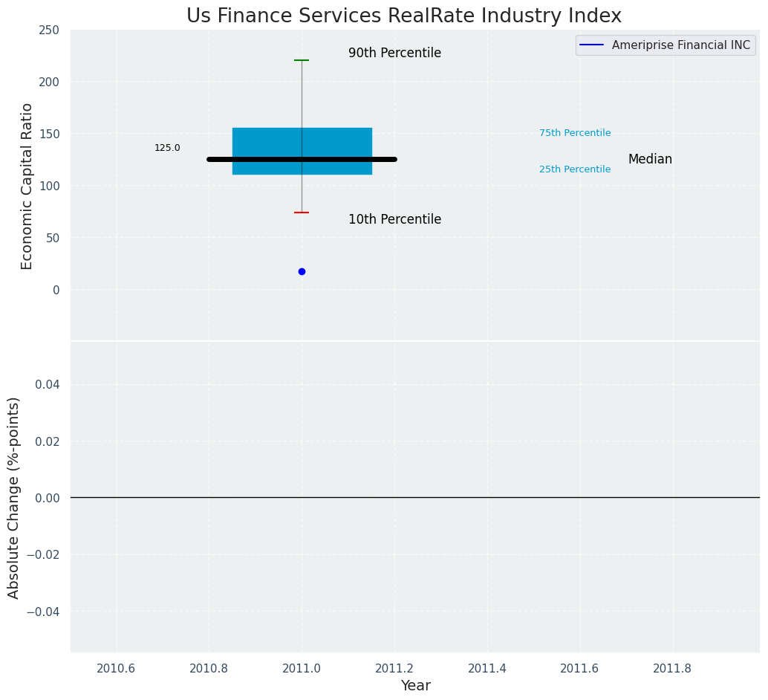The width and height of the screenshot is (768, 700).
Task: Click the 250 y-axis tick label
Action: (x=50, y=30)
